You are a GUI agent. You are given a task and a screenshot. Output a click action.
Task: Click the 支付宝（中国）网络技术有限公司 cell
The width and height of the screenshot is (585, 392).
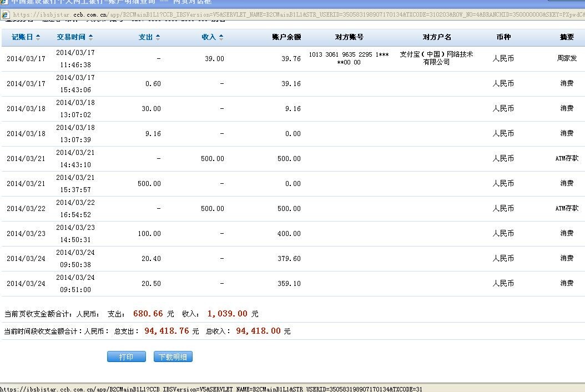click(436, 58)
